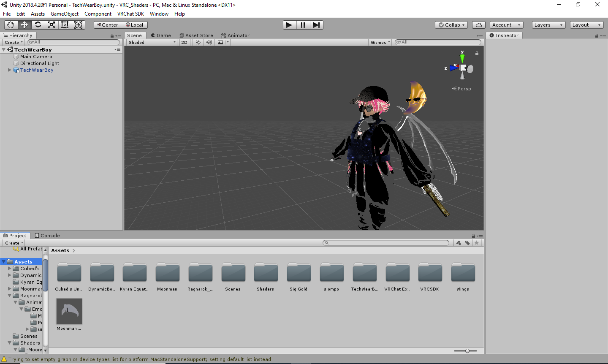Switch to the Console tab
Image resolution: width=608 pixels, height=364 pixels.
click(x=47, y=236)
